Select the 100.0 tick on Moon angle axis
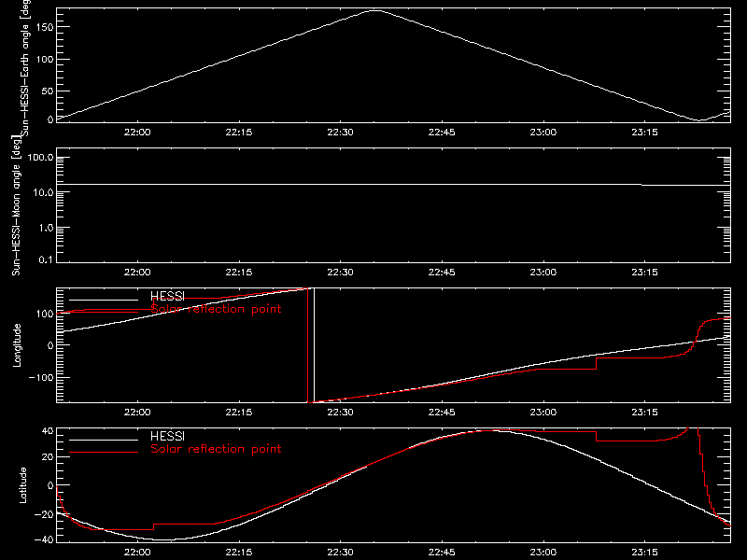This screenshot has width=747, height=560. [40, 158]
